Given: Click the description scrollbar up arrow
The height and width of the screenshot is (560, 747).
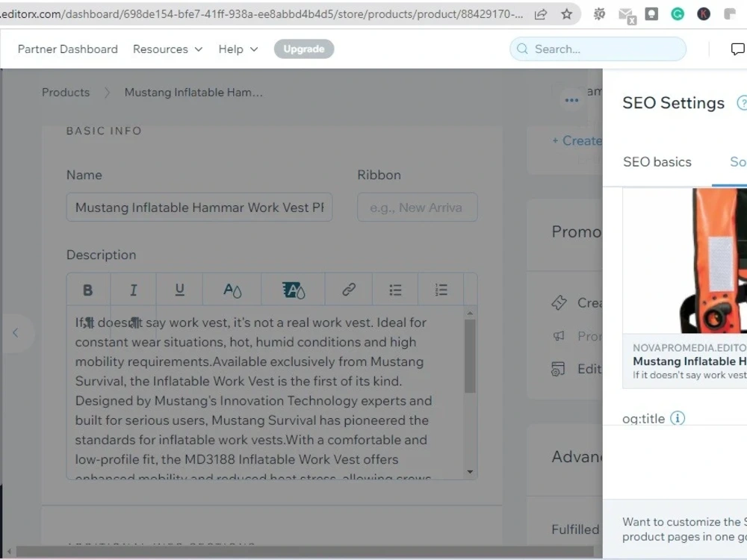Looking at the screenshot, I should click(x=470, y=313).
